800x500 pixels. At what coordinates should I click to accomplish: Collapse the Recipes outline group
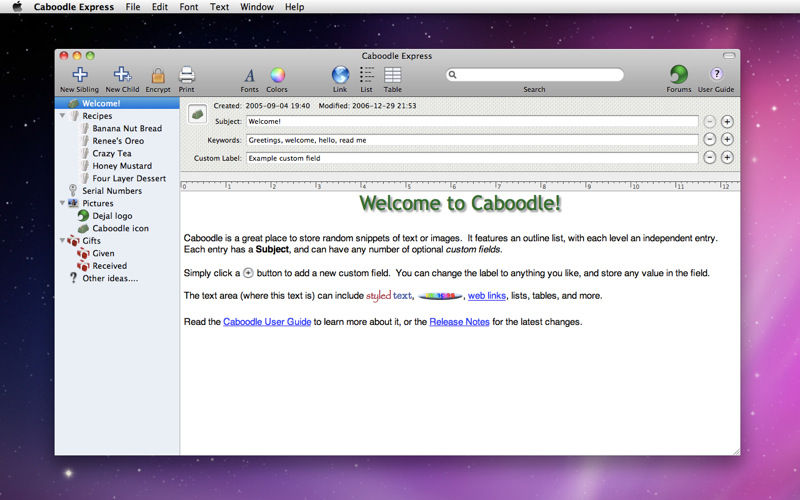coord(62,116)
